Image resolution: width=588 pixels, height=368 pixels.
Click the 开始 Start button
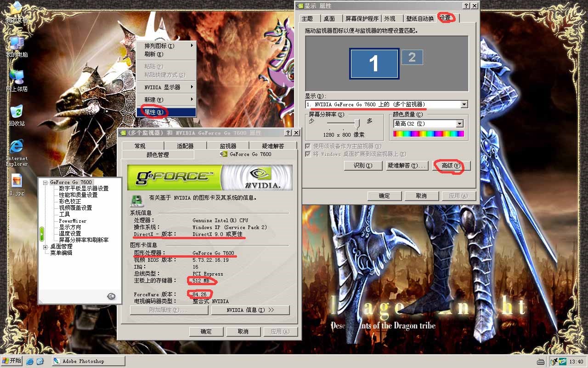[11, 361]
